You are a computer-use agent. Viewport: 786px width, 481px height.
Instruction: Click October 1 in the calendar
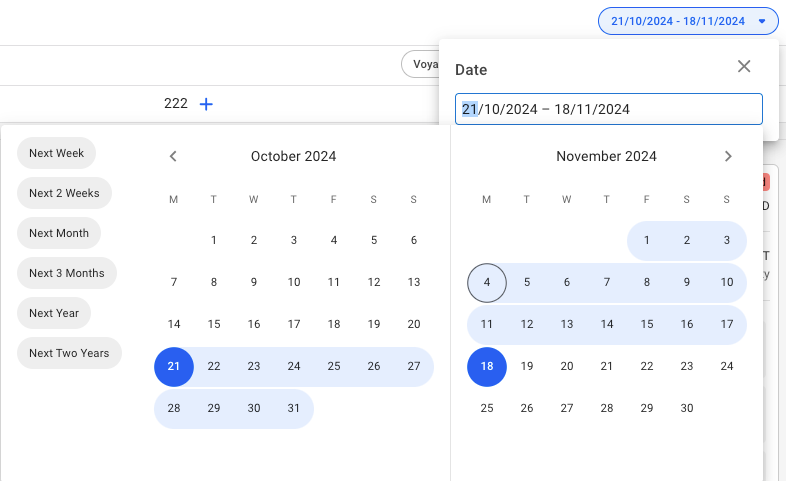(214, 240)
